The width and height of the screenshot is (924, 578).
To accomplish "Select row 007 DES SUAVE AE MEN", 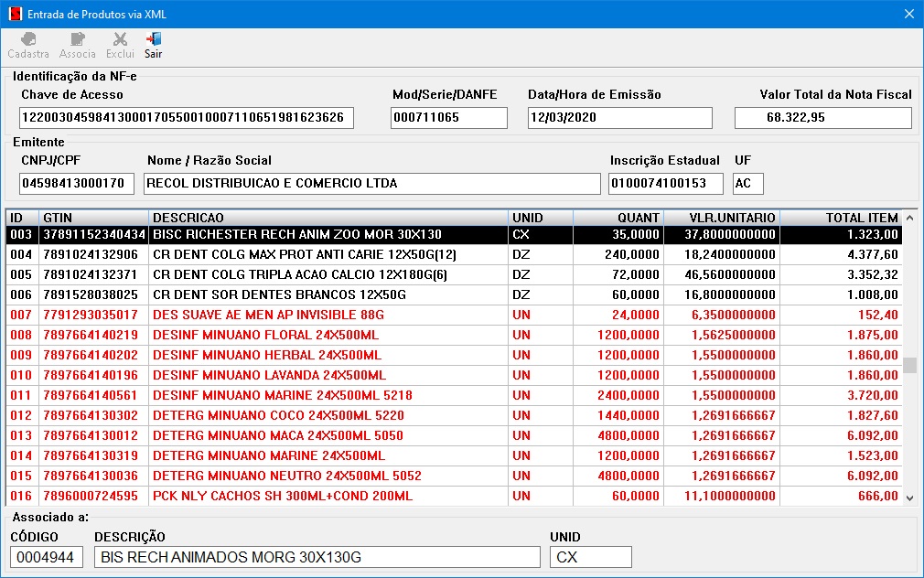I will click(269, 315).
